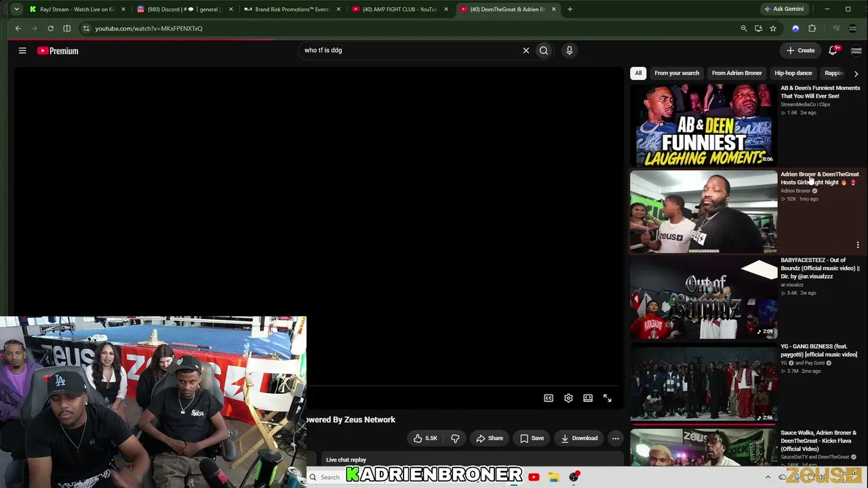This screenshot has width=868, height=488.
Task: Open the YouTube guide hamburger menu
Action: [22, 51]
